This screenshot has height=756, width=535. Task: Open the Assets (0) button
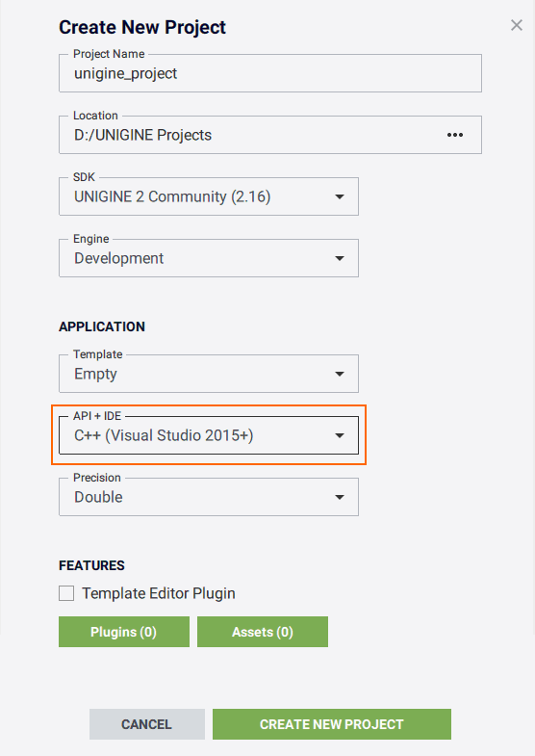(263, 632)
